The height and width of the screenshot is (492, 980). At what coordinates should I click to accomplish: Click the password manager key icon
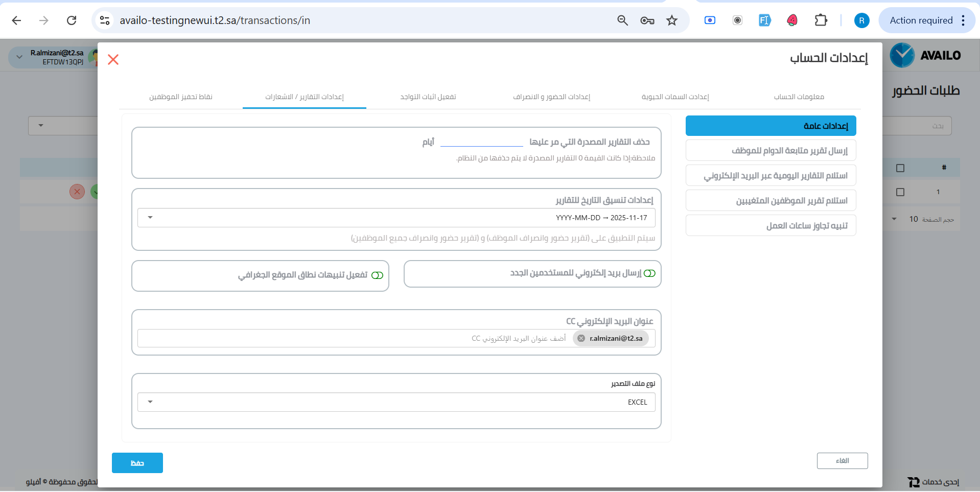pos(647,20)
